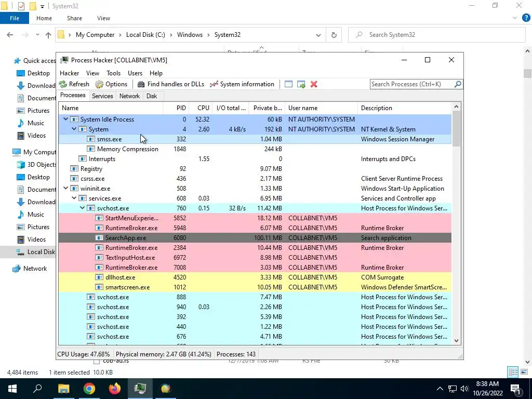The height and width of the screenshot is (399, 532).
Task: Select the SearchApp.exe process row
Action: click(255, 237)
